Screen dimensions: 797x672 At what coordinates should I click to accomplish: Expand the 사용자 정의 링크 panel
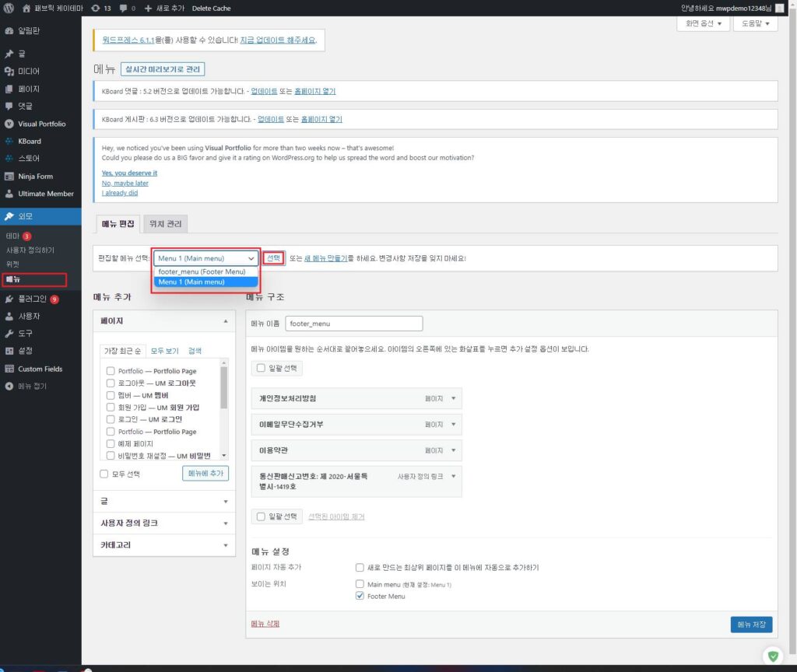(x=225, y=523)
